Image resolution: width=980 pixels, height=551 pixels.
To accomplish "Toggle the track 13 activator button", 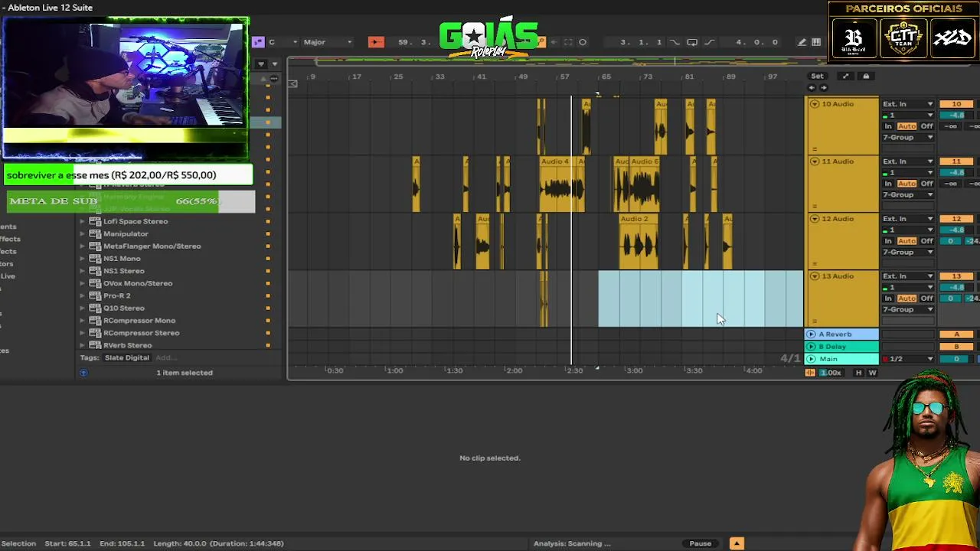I will [x=956, y=276].
